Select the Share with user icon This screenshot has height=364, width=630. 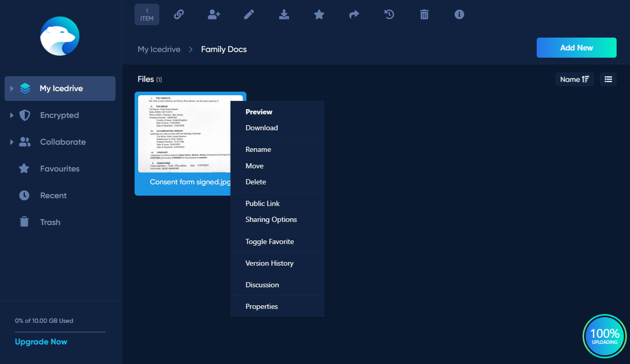pyautogui.click(x=214, y=14)
